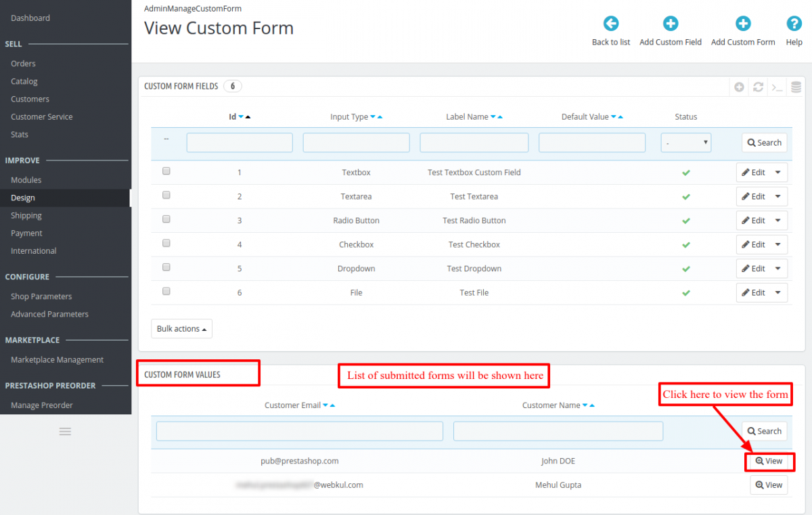Click Search button in custom form values
812x515 pixels.
(765, 431)
